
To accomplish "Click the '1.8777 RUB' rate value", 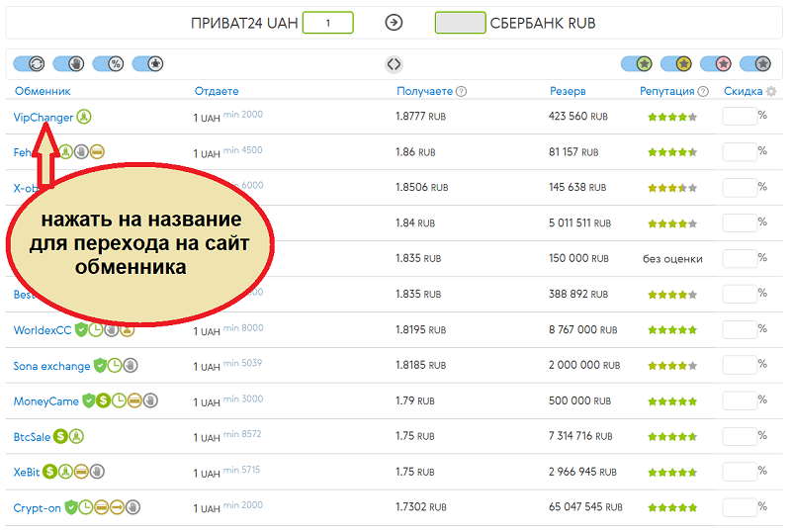I will (x=421, y=117).
